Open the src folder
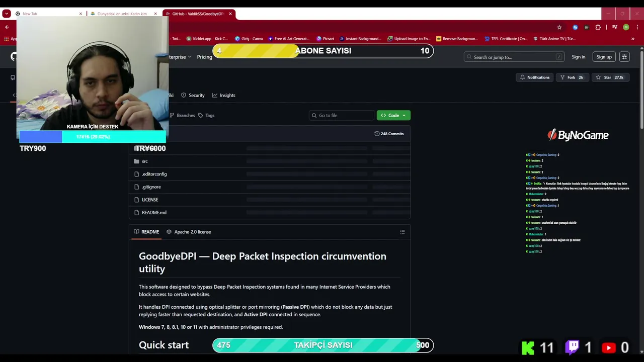 [145, 161]
